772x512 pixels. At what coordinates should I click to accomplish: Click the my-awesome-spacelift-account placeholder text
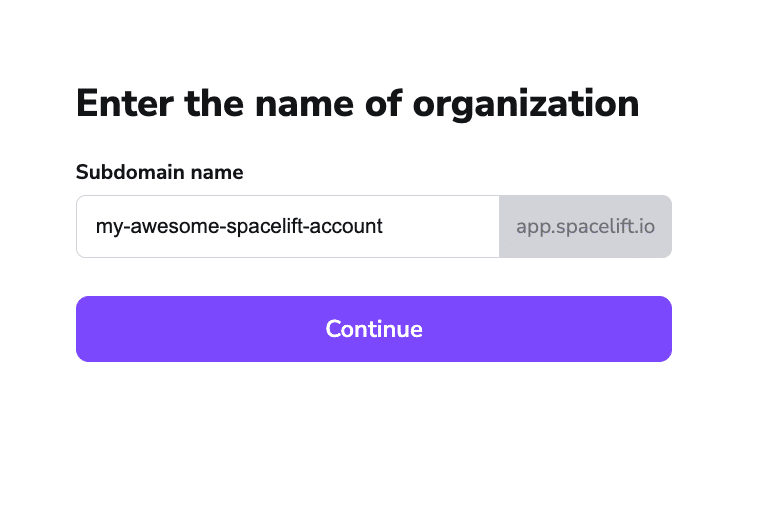point(239,226)
